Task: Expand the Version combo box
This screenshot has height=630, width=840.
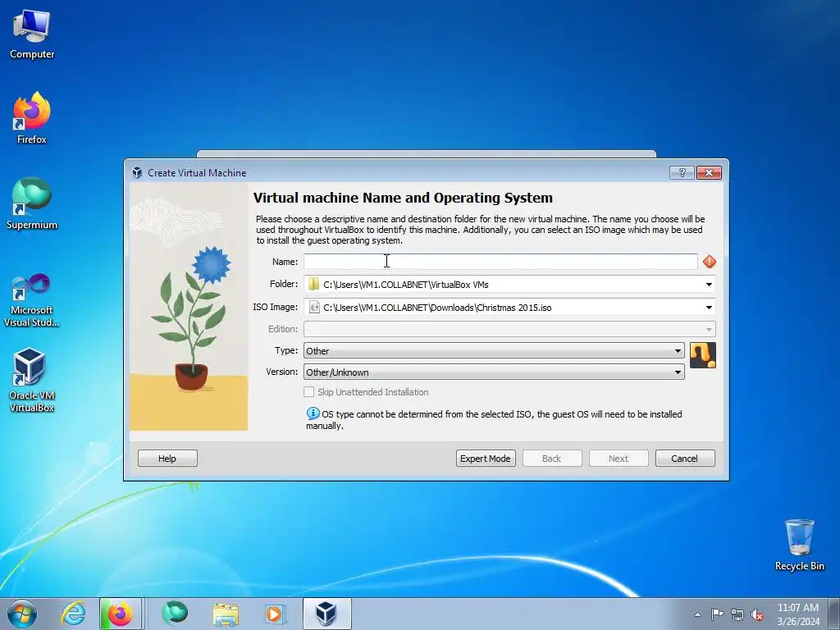Action: 494,372
